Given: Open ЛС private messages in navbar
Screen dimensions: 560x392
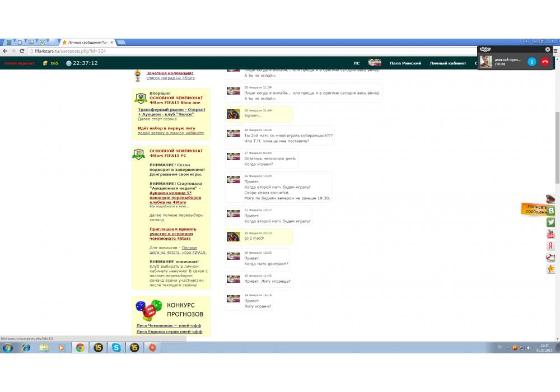Looking at the screenshot, I should (x=357, y=63).
